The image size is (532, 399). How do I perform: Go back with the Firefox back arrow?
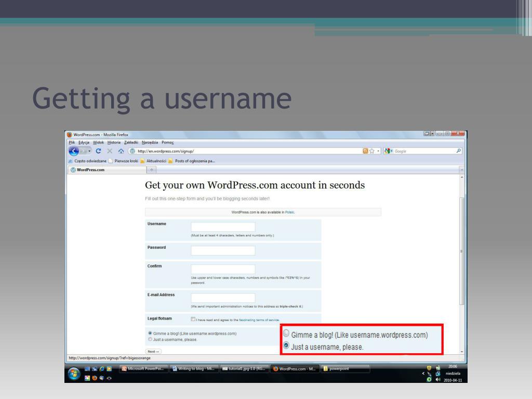74,151
